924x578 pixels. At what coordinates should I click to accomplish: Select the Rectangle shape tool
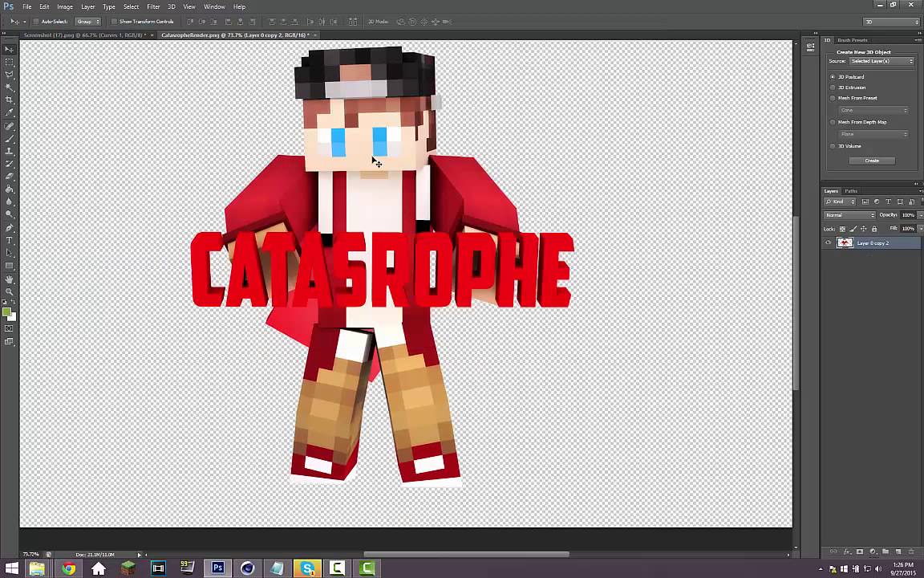10,266
